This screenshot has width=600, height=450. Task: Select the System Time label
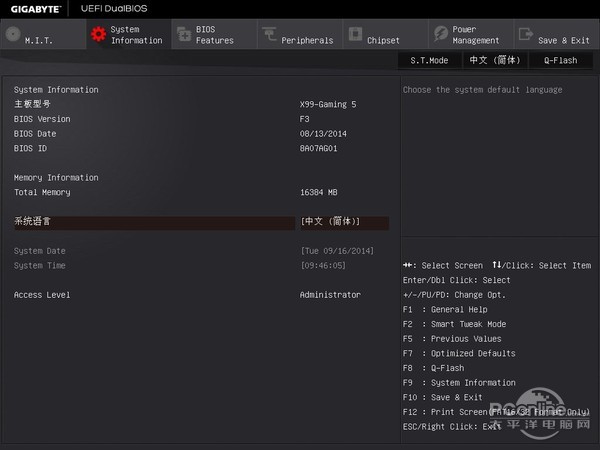[40, 266]
